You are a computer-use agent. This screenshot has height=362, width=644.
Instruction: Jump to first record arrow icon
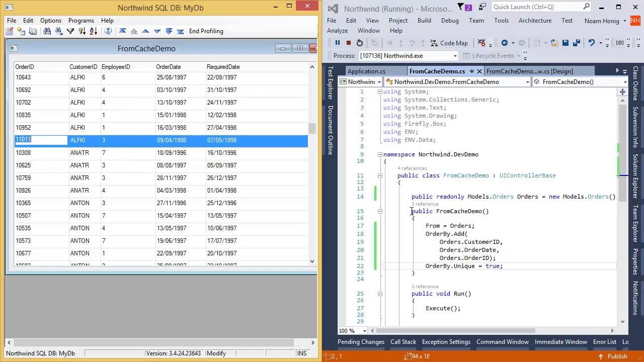coord(122,31)
